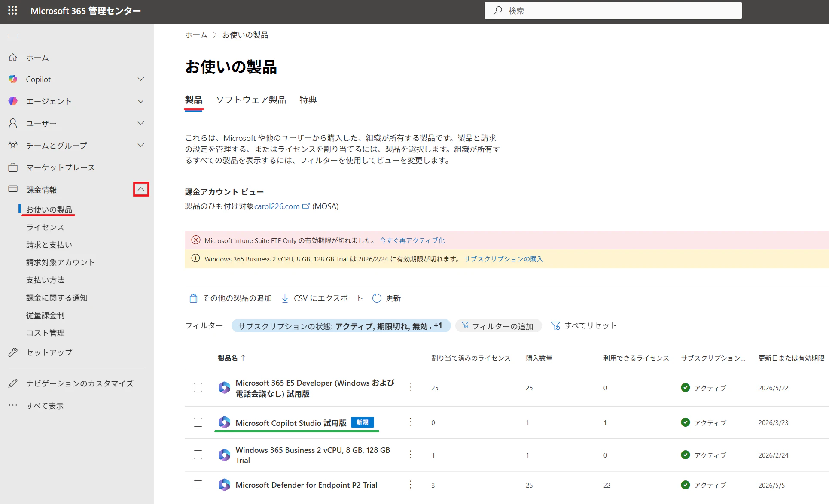Viewport: 829px width, 504px height.
Task: Open 請求と支払い in the sidebar
Action: (49, 245)
